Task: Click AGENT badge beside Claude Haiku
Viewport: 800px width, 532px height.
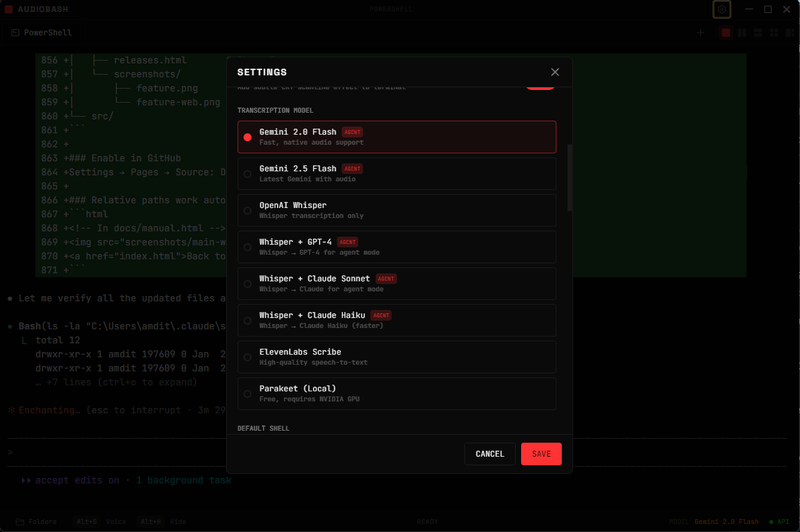Action: tap(381, 316)
